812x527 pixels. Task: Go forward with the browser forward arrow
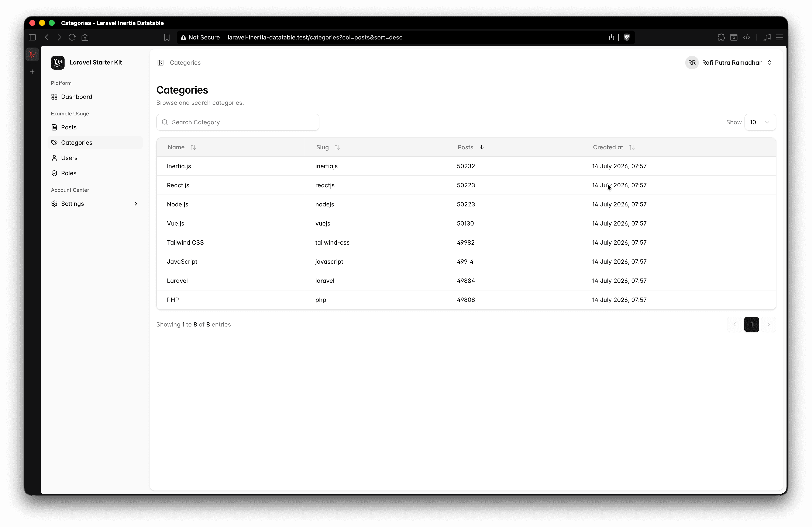click(x=59, y=38)
